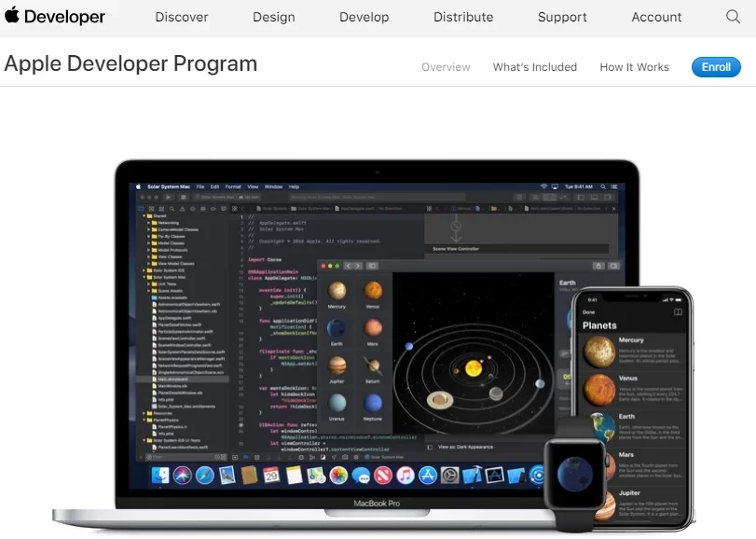Select Mars planet in Mac app grid
Image resolution: width=756 pixels, height=539 pixels.
(x=373, y=332)
